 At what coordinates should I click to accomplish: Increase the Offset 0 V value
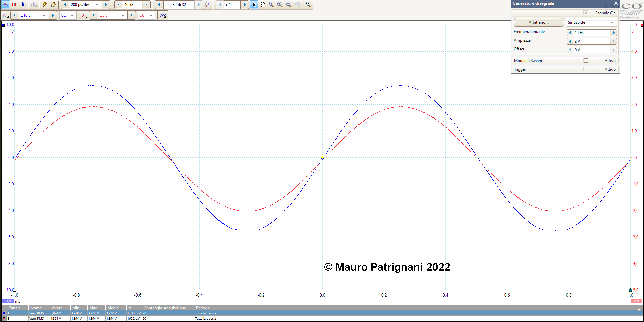614,50
